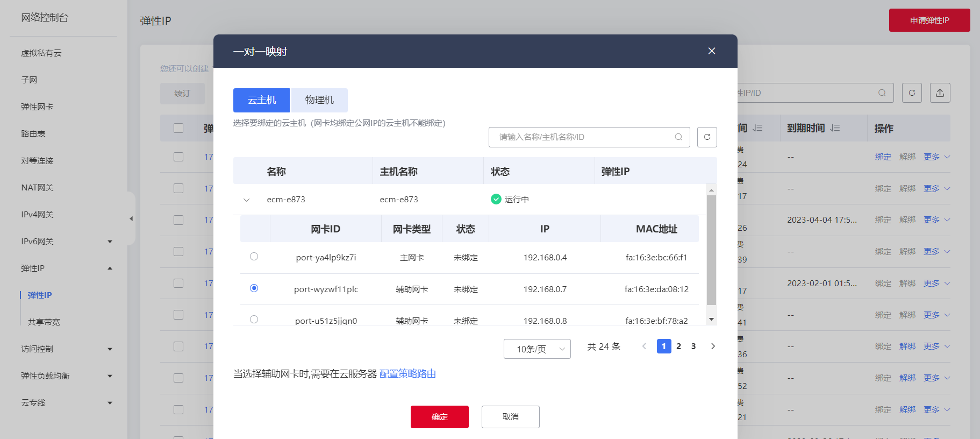Select radio for port-ya4lp9kz7i
Viewport: 980px width, 439px height.
[254, 257]
